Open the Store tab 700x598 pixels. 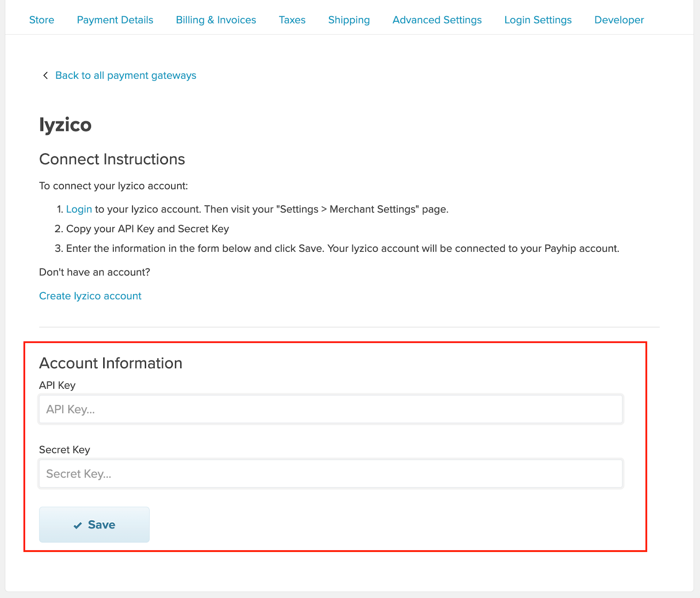coord(42,20)
